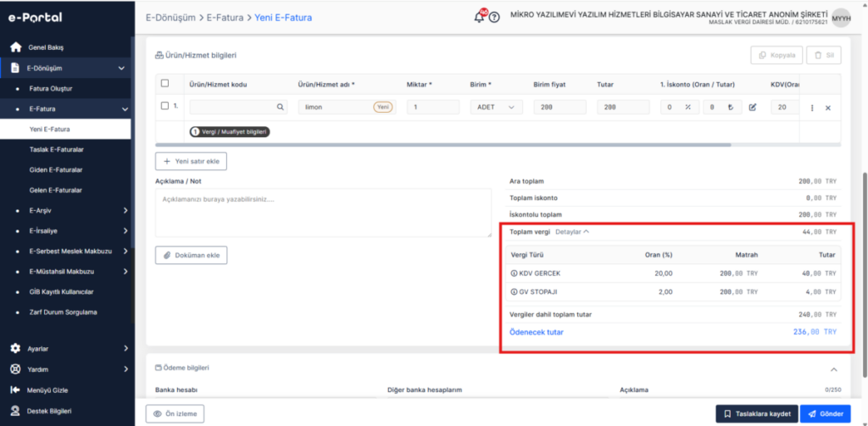Expand the Yardım menu arrow
Viewport: 868px width, 426px height.
(125, 369)
